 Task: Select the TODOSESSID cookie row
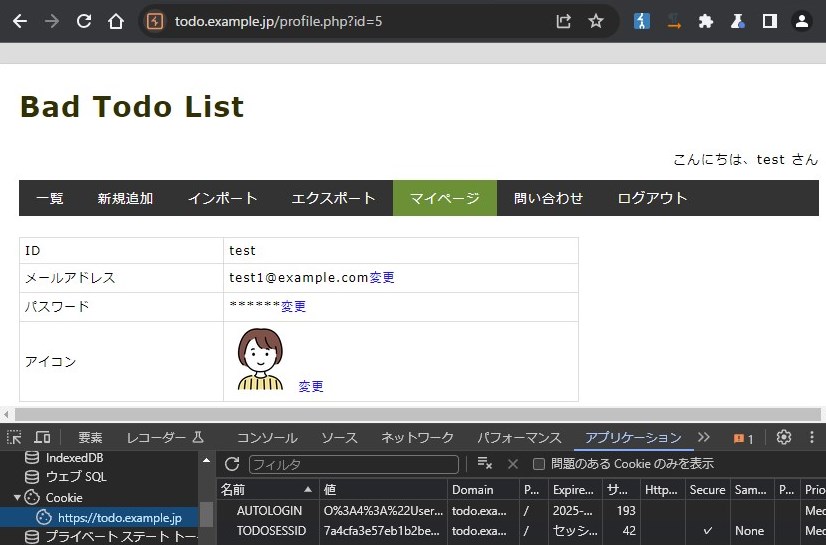click(x=521, y=531)
